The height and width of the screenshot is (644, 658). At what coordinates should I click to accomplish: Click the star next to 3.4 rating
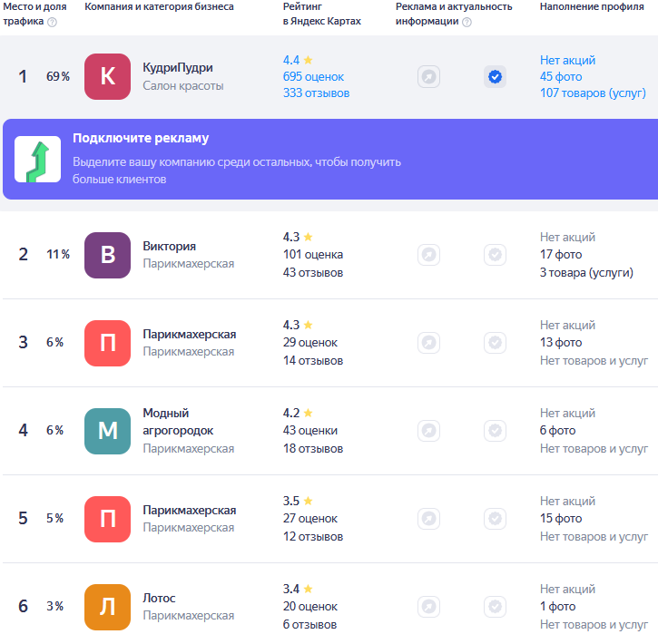coord(308,589)
